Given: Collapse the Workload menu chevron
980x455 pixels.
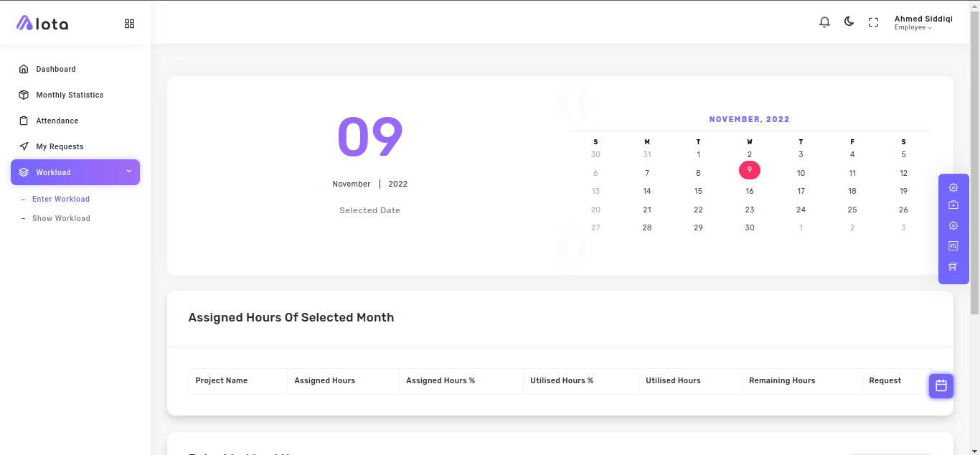Looking at the screenshot, I should (129, 172).
